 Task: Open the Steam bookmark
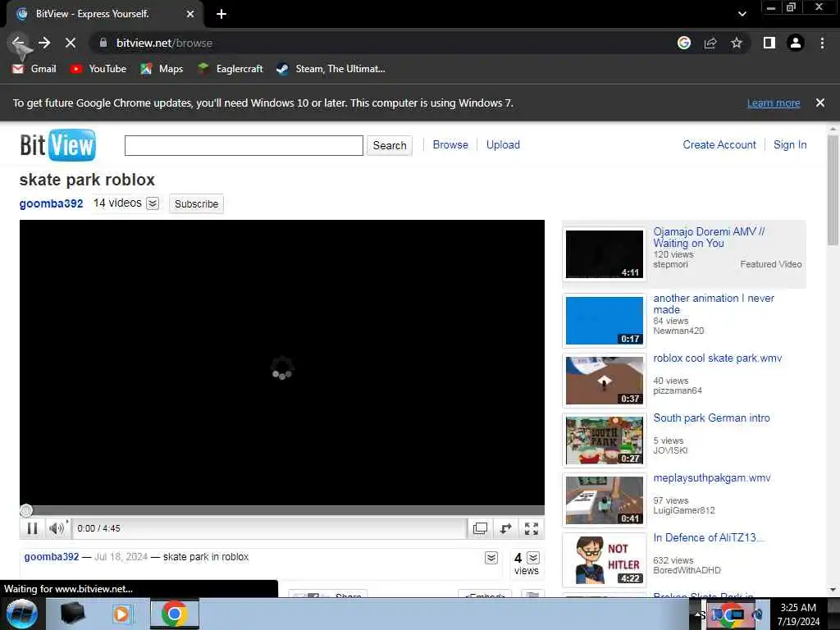[x=331, y=69]
